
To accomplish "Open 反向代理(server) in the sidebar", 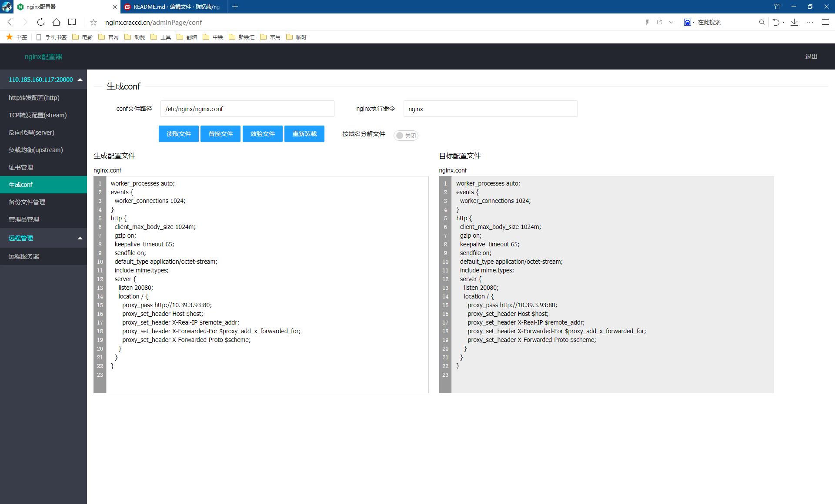I will [43, 133].
